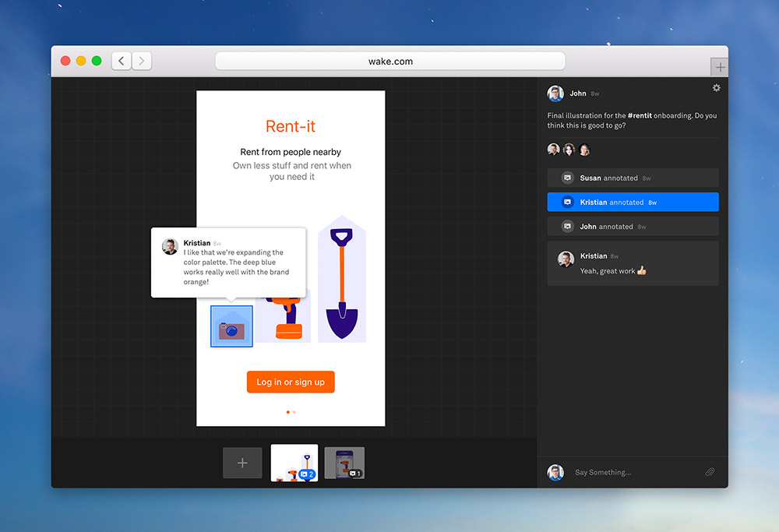Click the macOS yellow minimize button
The image size is (779, 532).
click(x=81, y=61)
